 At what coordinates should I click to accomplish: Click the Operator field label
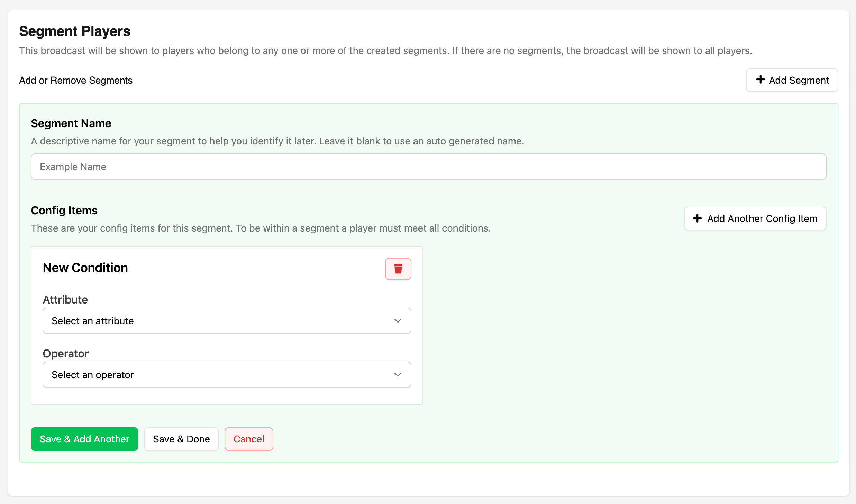[x=66, y=354]
